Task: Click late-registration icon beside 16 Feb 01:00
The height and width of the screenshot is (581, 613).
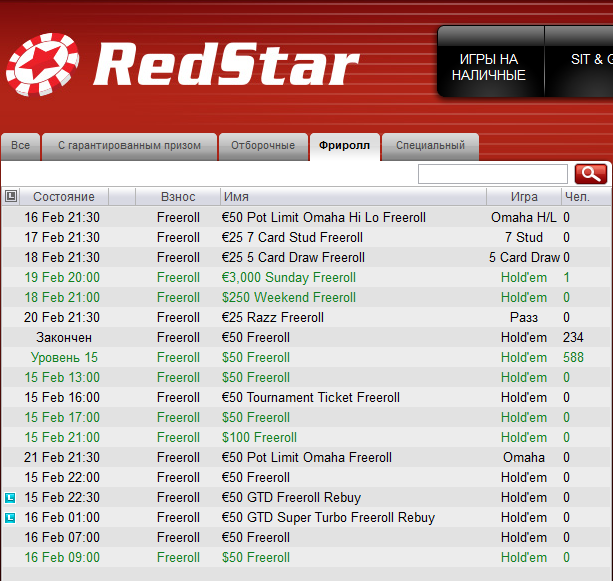Action: [x=10, y=517]
